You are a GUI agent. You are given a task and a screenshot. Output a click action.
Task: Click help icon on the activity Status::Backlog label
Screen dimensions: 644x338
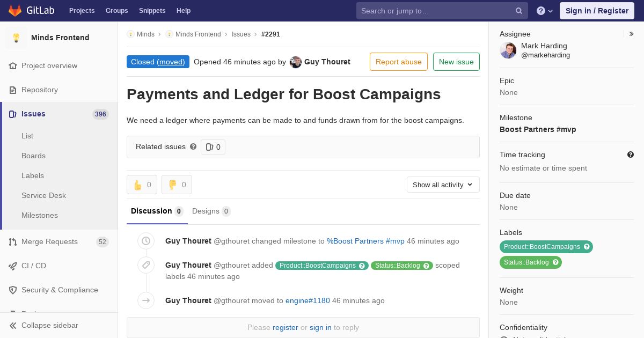pos(427,266)
